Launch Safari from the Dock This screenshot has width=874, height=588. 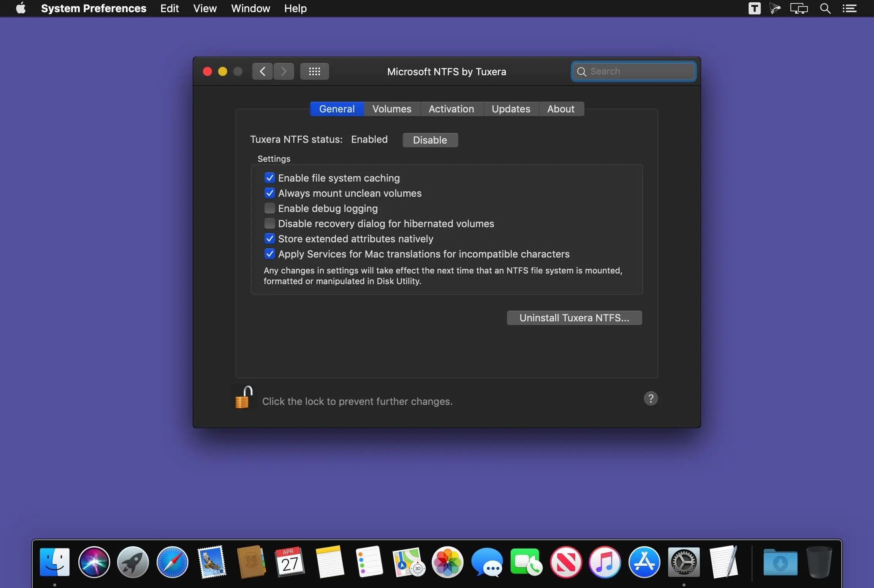172,561
